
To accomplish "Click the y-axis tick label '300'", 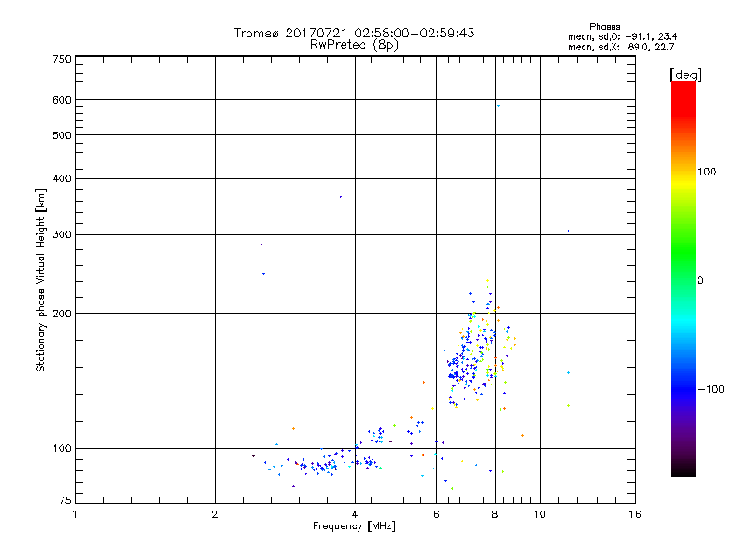I will point(62,235).
